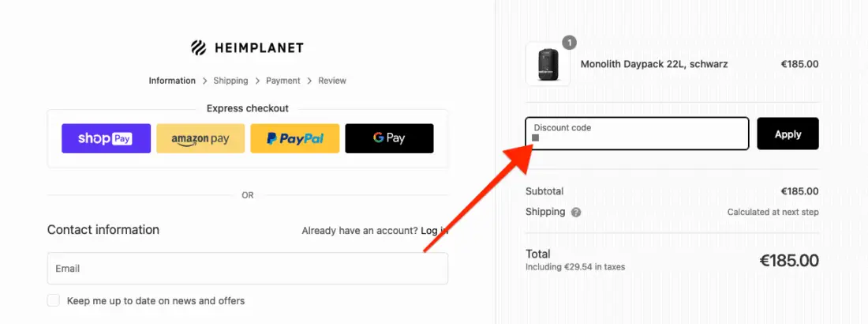Image resolution: width=868 pixels, height=324 pixels.
Task: Follow the Log in link
Action: (434, 231)
